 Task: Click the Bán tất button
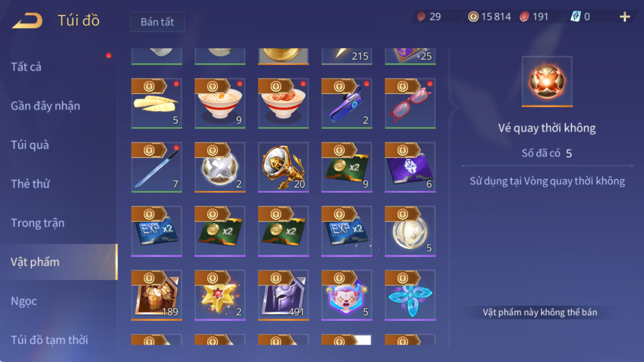click(157, 22)
